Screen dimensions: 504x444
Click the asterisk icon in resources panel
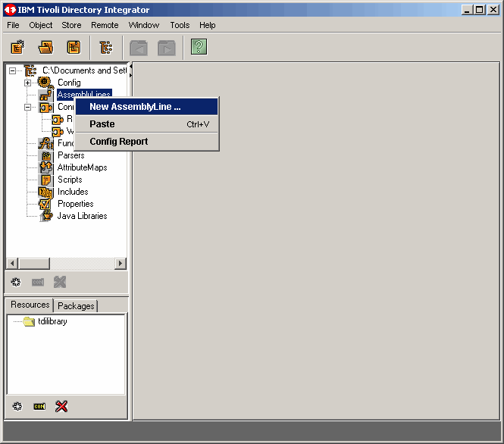point(17,406)
